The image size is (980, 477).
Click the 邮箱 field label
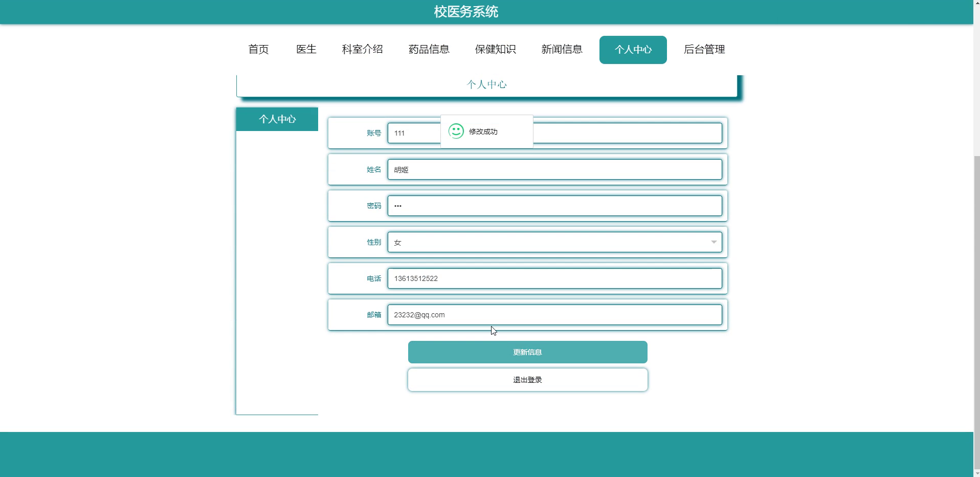coord(374,315)
